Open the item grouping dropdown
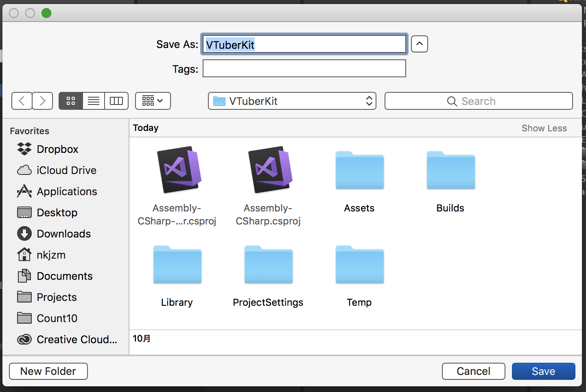The height and width of the screenshot is (392, 586). [153, 101]
